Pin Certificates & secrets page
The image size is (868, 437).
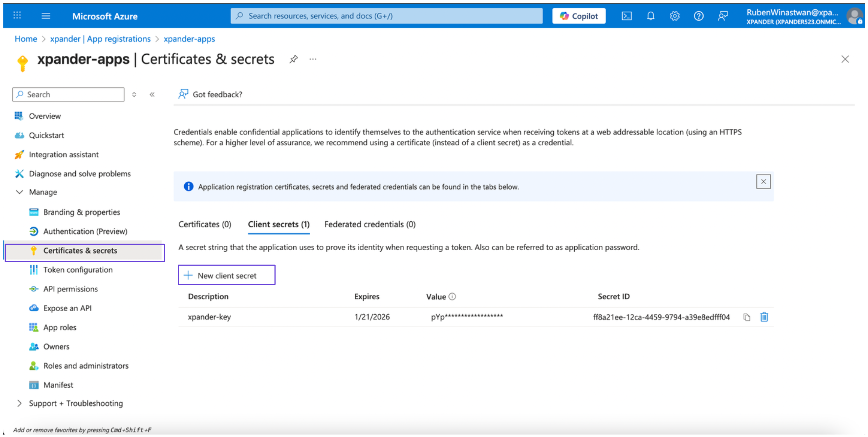[x=293, y=59]
